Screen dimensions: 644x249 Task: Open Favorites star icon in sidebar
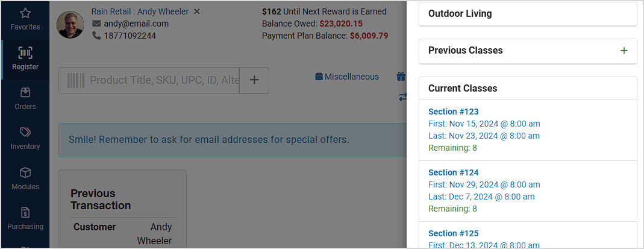pos(25,13)
